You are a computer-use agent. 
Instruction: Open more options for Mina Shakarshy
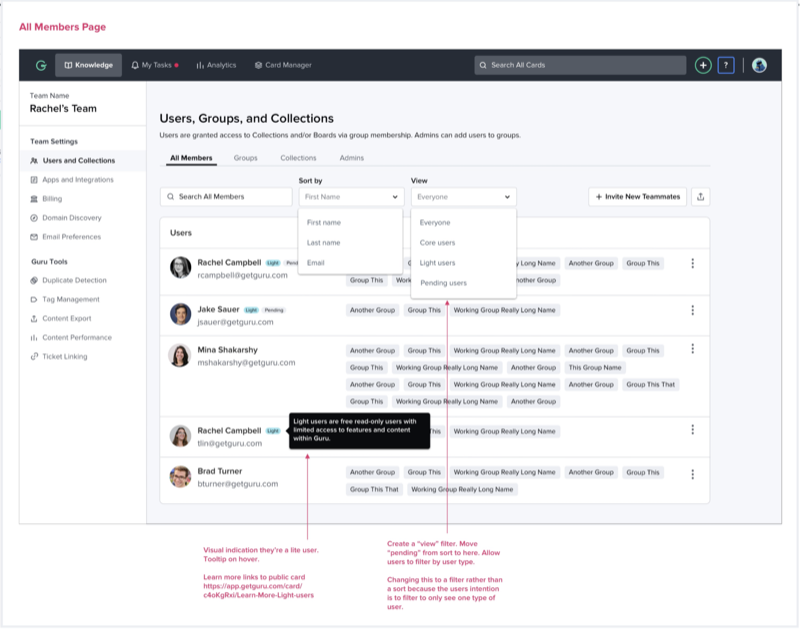click(692, 349)
